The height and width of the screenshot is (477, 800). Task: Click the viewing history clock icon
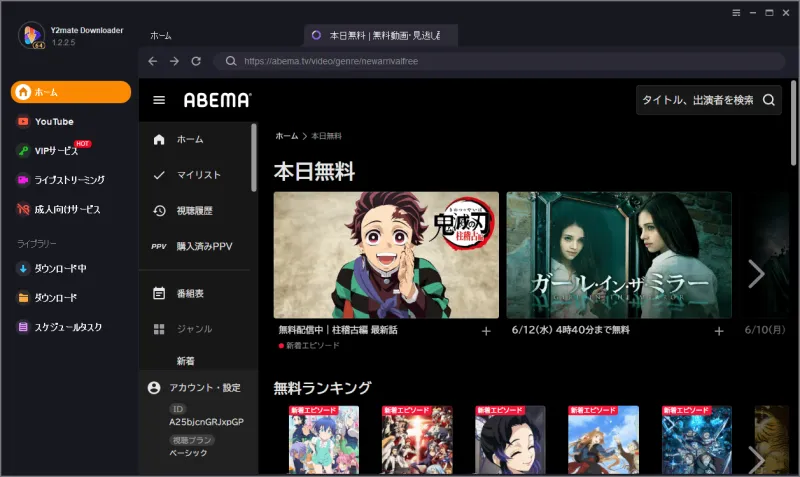coord(159,211)
